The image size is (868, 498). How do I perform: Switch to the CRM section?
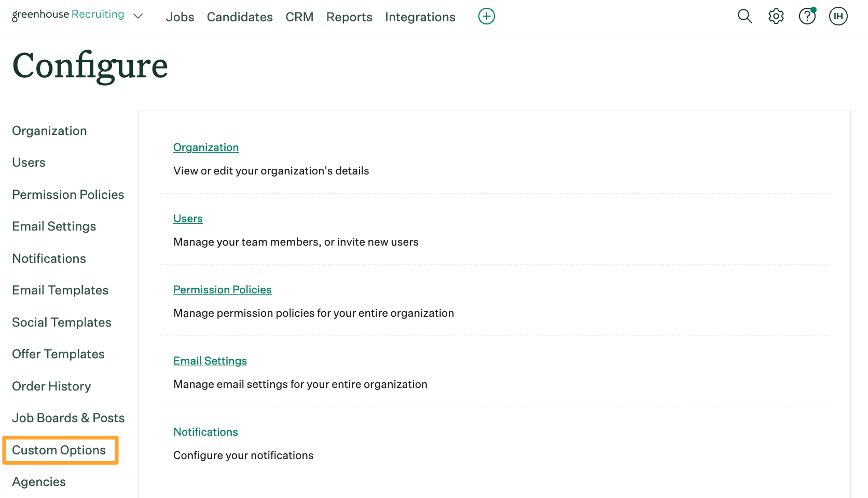click(x=299, y=17)
